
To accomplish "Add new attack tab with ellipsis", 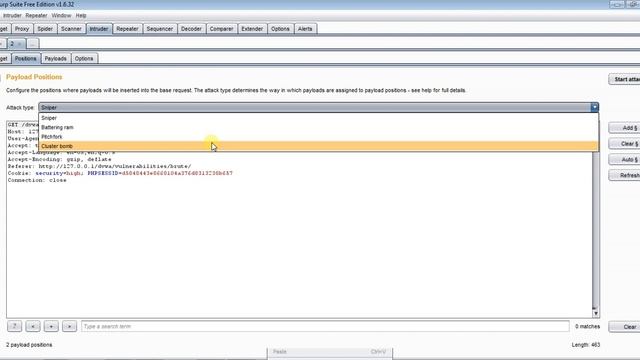I will click(x=33, y=44).
